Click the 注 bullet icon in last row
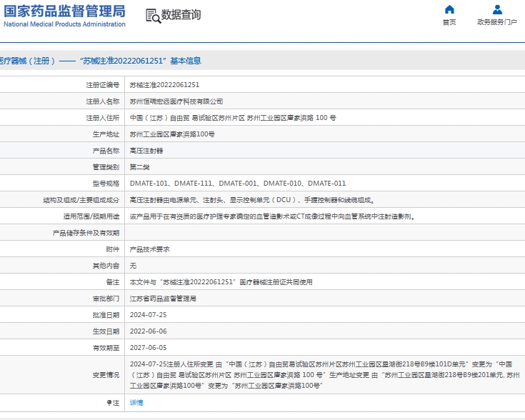The height and width of the screenshot is (420, 525). tap(109, 403)
